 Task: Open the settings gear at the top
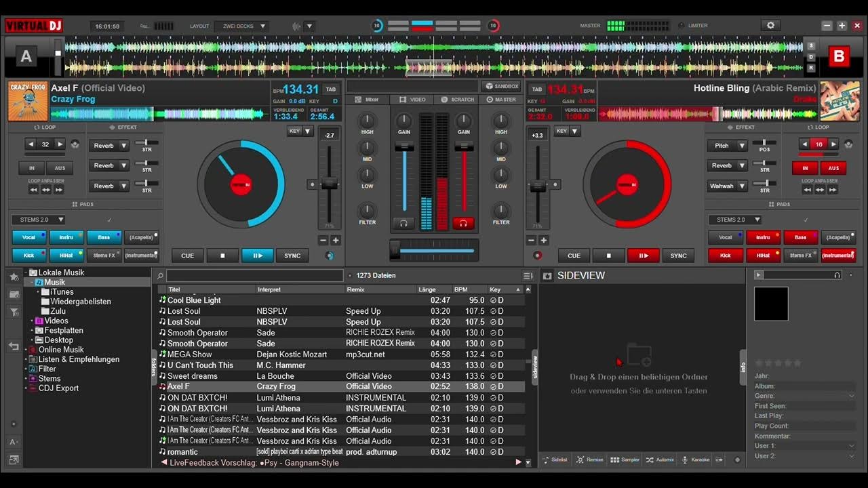[x=770, y=26]
